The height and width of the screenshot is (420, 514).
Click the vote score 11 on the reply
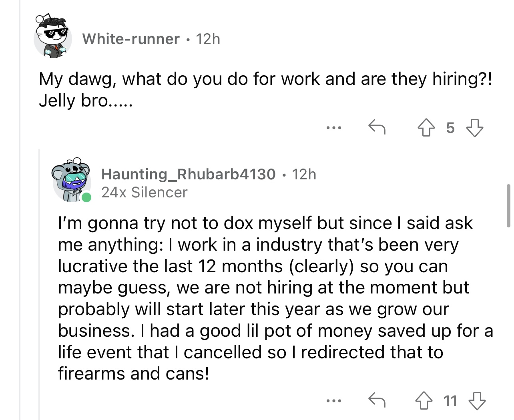pos(450,400)
